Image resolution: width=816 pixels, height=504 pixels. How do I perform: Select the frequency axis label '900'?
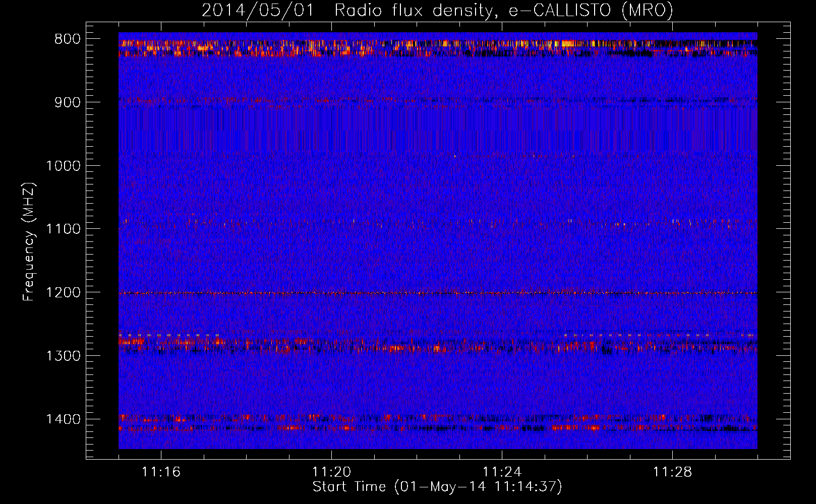click(68, 102)
